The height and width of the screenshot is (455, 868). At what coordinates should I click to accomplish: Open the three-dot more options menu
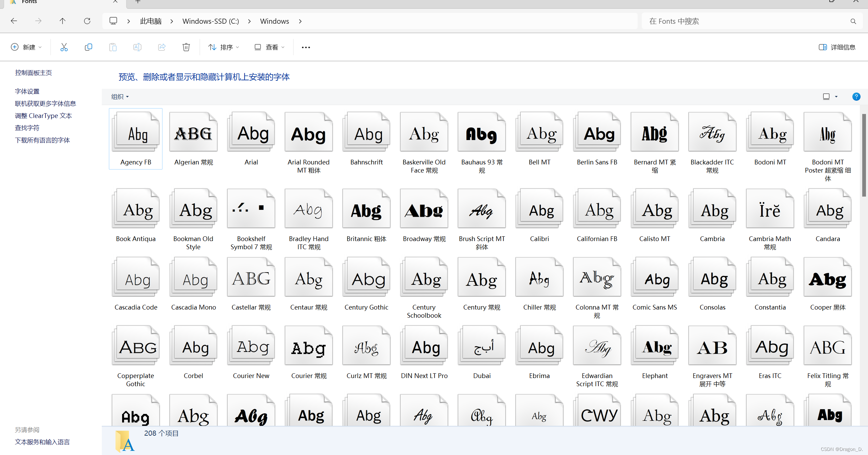point(306,47)
